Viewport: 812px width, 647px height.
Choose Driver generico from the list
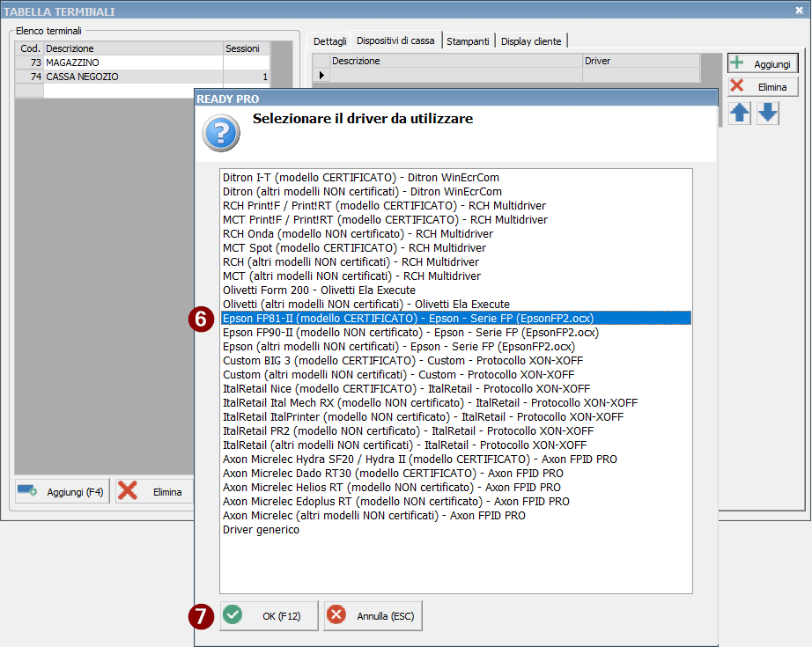(262, 530)
